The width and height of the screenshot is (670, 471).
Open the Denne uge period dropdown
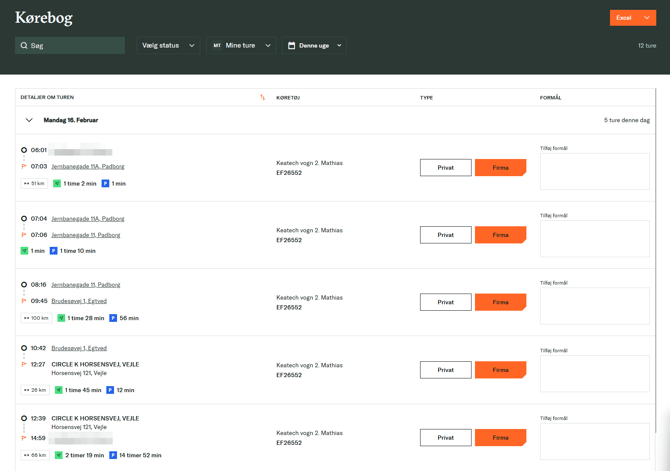(315, 46)
